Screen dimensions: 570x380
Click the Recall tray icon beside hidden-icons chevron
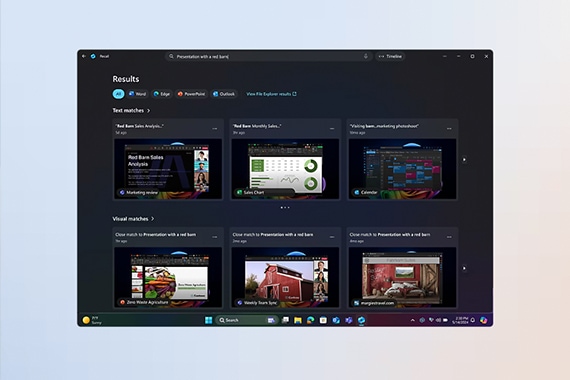click(422, 320)
